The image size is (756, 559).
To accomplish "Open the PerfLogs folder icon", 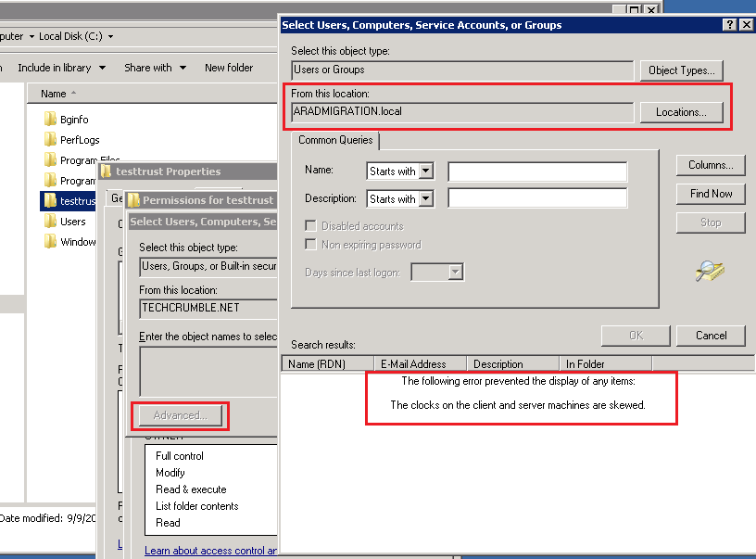I will pos(51,137).
